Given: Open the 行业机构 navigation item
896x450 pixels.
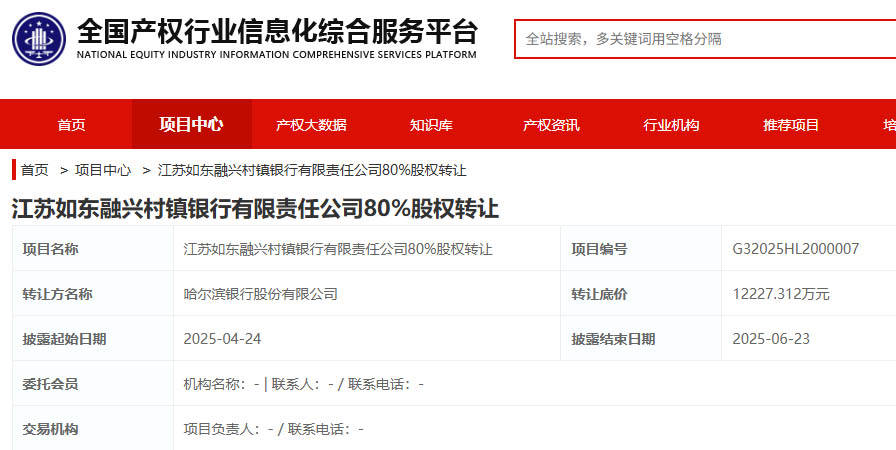Looking at the screenshot, I should pyautogui.click(x=671, y=124).
